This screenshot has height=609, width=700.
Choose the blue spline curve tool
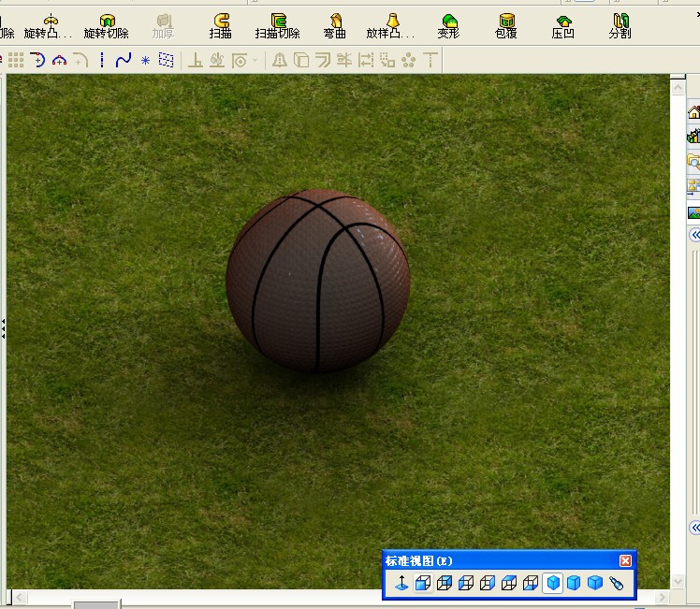tap(124, 60)
